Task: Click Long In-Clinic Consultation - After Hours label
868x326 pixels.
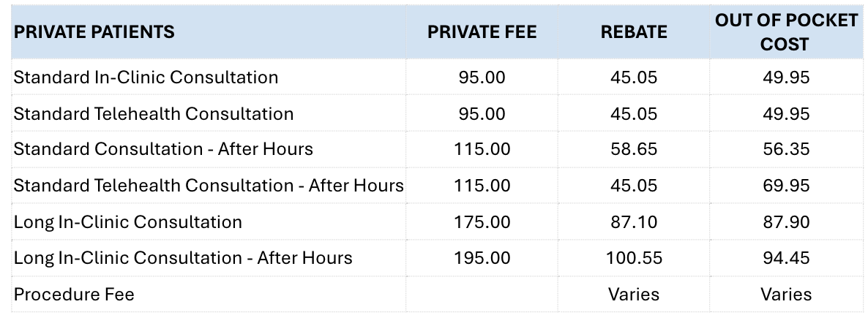Action: point(183,258)
